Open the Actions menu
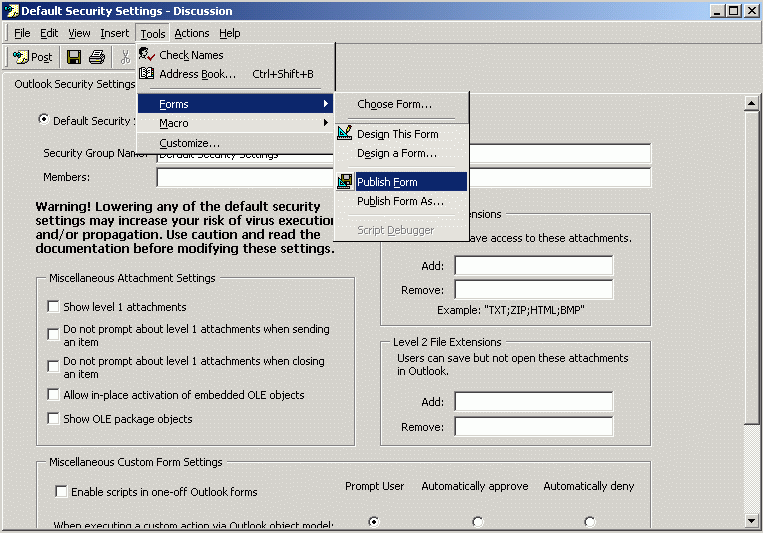The width and height of the screenshot is (763, 533). pyautogui.click(x=192, y=33)
